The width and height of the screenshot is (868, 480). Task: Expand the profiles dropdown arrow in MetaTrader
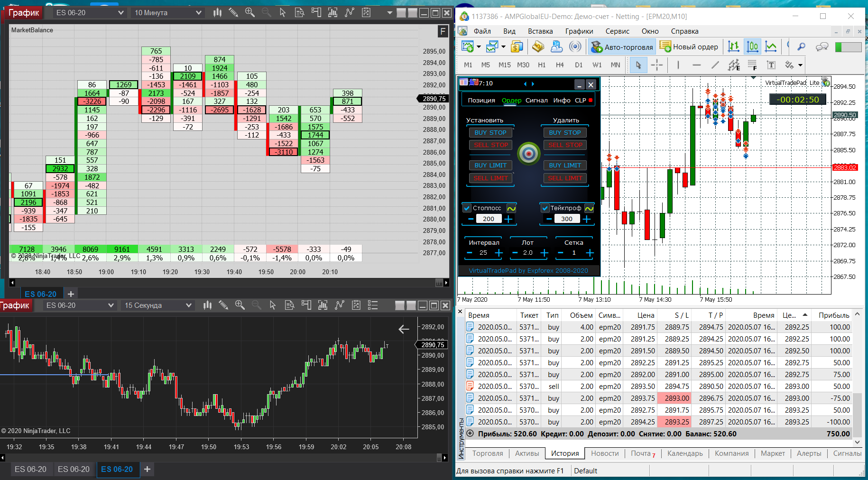503,47
